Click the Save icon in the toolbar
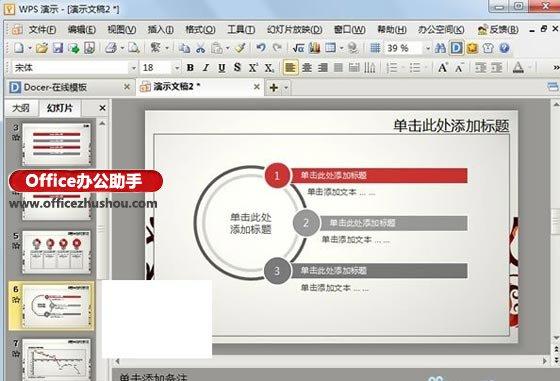Screen dimensions: 560x381 click(x=58, y=48)
